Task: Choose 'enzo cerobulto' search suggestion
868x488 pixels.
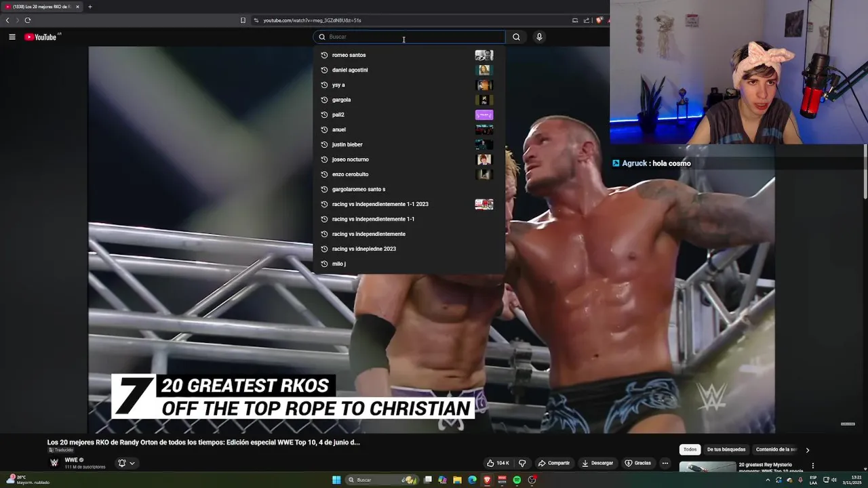Action: coord(409,174)
